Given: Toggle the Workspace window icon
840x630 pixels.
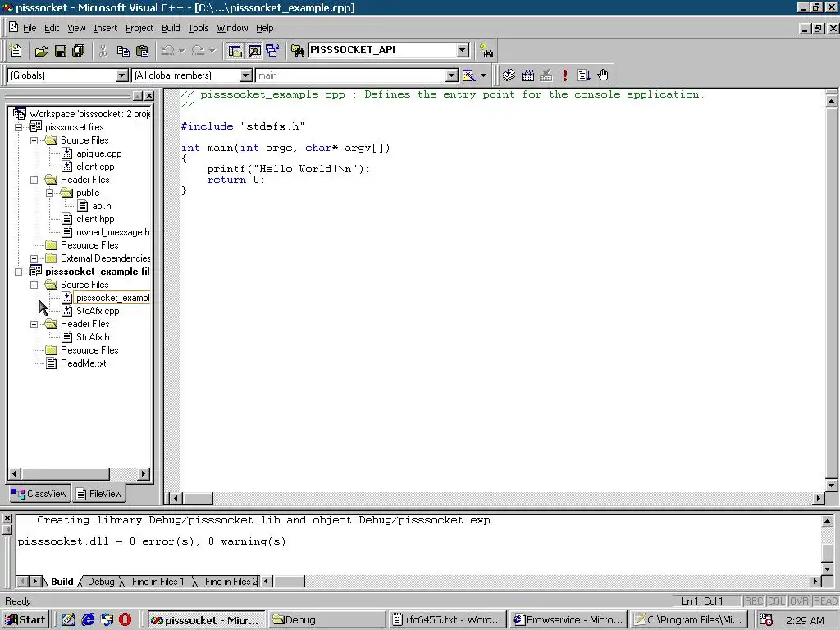Looking at the screenshot, I should coord(235,51).
